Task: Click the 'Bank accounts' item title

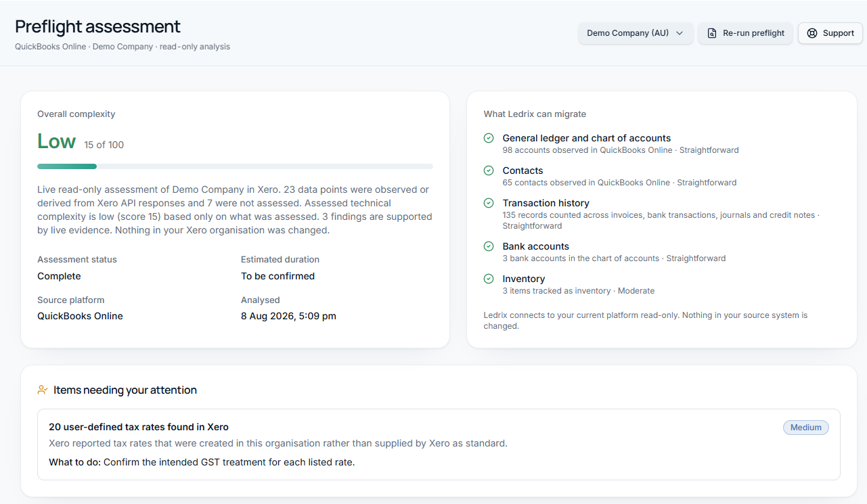Action: coord(535,246)
